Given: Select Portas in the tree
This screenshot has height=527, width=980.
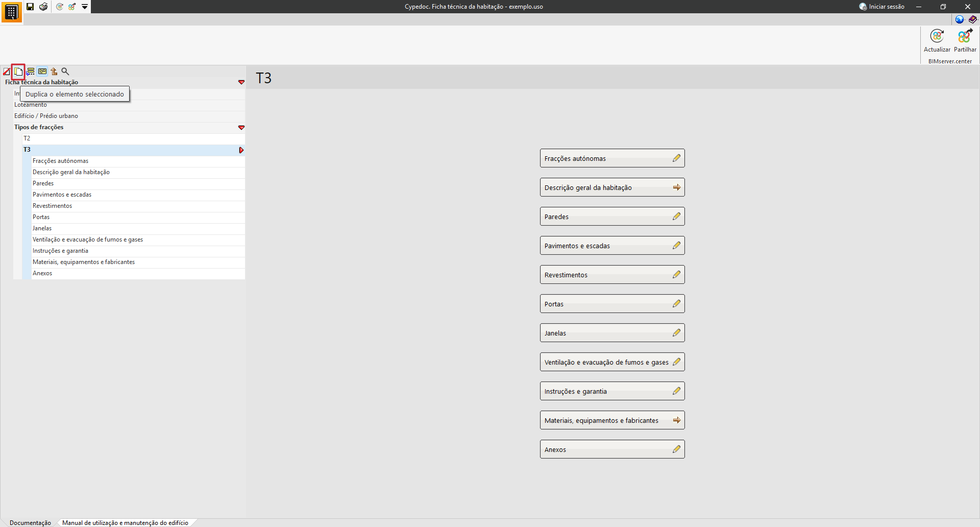Looking at the screenshot, I should click(138, 217).
